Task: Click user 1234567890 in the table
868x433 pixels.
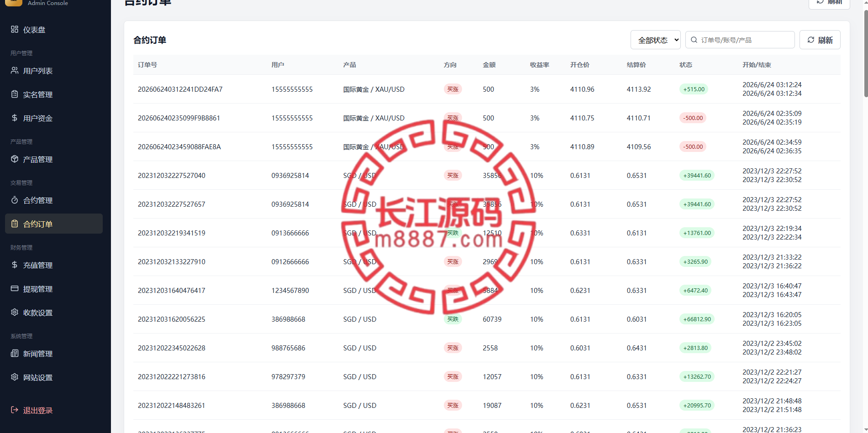Action: pyautogui.click(x=290, y=290)
